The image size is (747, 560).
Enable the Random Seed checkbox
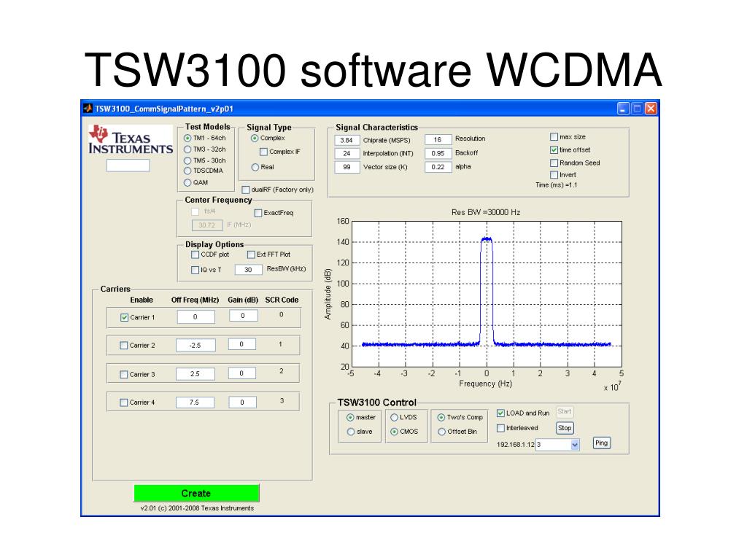[x=554, y=163]
